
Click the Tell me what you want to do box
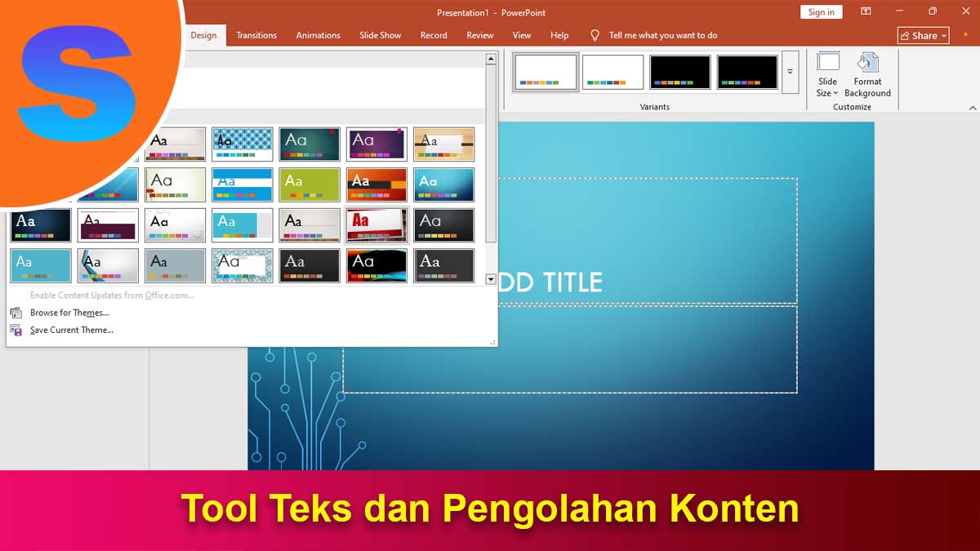(654, 35)
